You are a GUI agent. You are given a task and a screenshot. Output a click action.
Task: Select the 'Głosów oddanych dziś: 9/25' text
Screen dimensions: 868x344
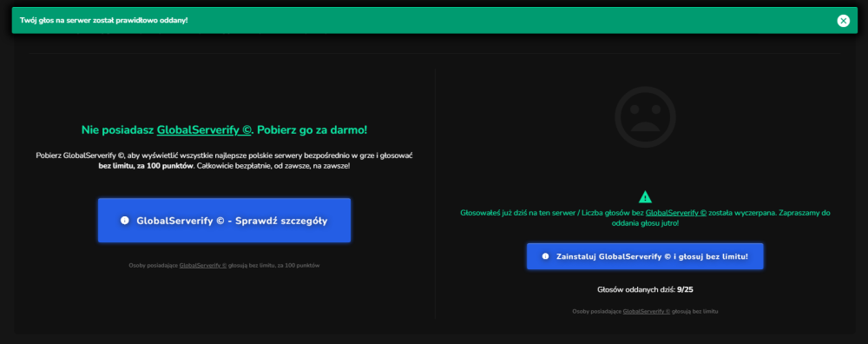click(x=645, y=289)
